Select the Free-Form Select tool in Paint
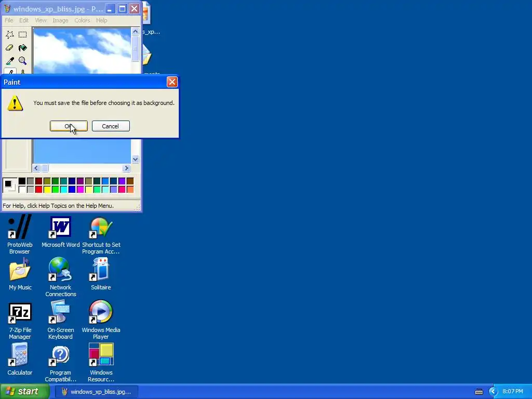The image size is (532, 399). (x=10, y=34)
